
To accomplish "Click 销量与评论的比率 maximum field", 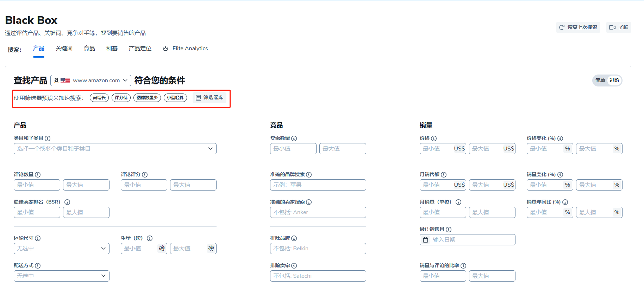I will [492, 276].
